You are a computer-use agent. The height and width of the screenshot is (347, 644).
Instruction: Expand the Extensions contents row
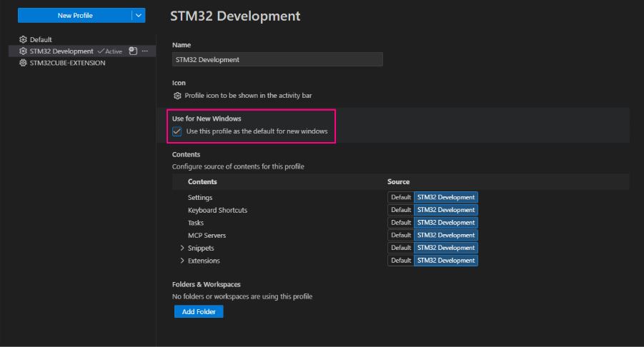tap(182, 261)
